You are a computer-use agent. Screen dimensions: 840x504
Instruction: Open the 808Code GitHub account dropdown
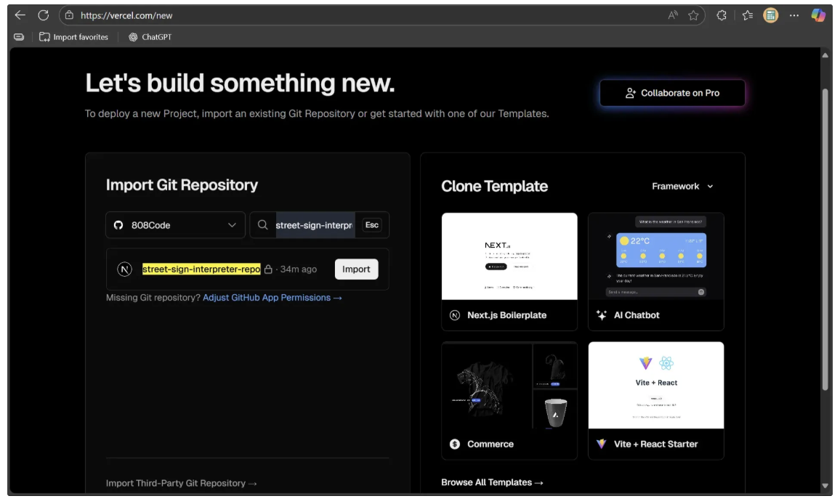[x=175, y=225]
